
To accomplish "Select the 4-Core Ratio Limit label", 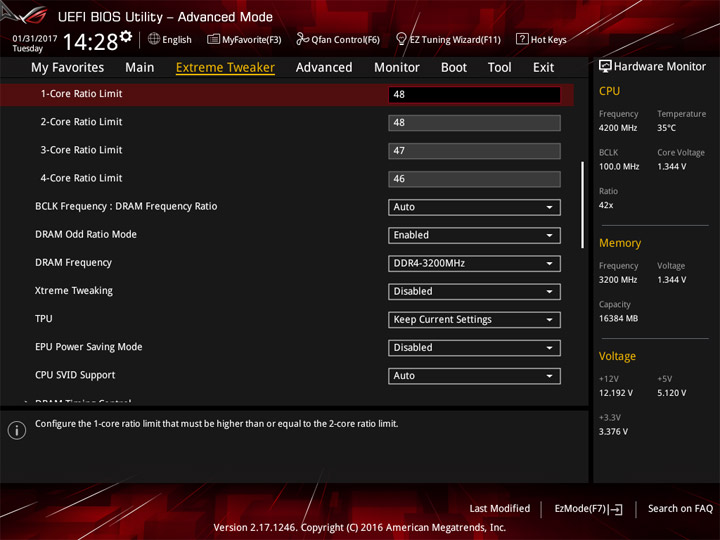I will [x=81, y=178].
